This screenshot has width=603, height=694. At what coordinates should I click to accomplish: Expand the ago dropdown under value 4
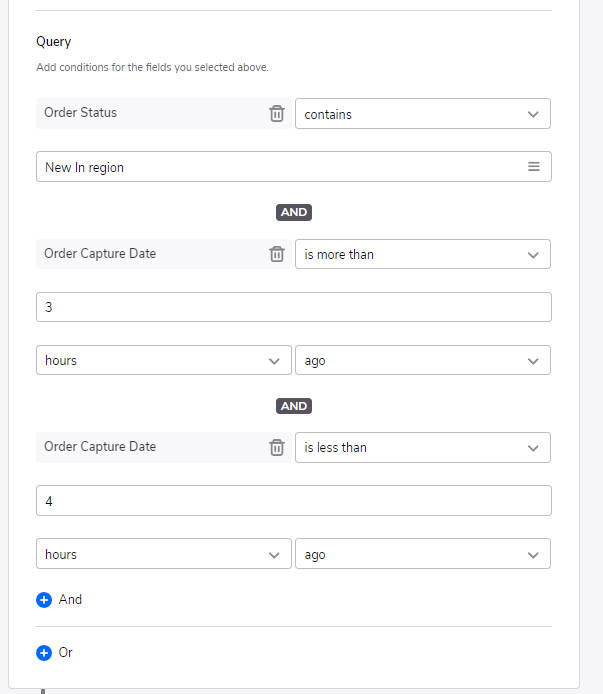point(423,554)
